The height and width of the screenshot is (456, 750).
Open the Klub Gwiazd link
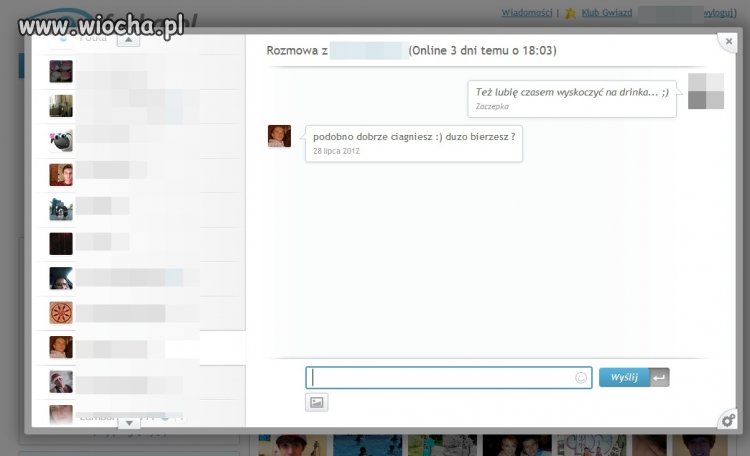click(607, 12)
